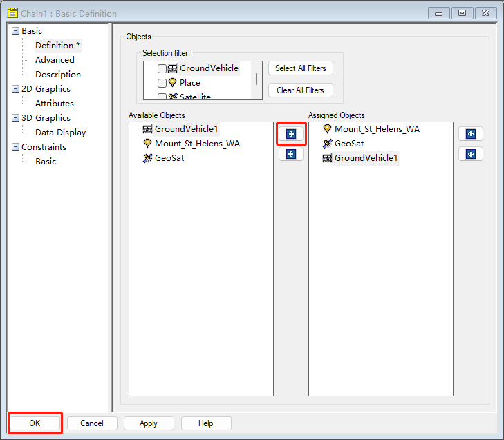The height and width of the screenshot is (440, 504).
Task: Select Mount_St_Helens_WA in Assigned Objects list
Action: [376, 129]
